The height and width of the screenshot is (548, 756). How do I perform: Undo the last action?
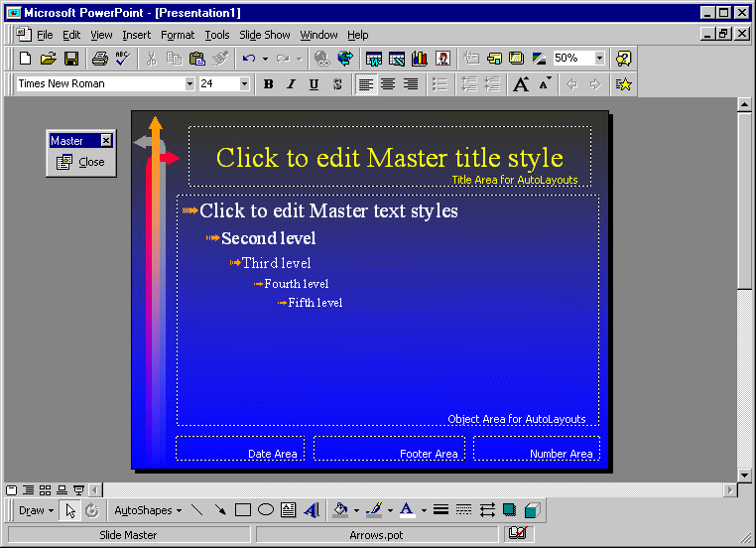(x=249, y=59)
